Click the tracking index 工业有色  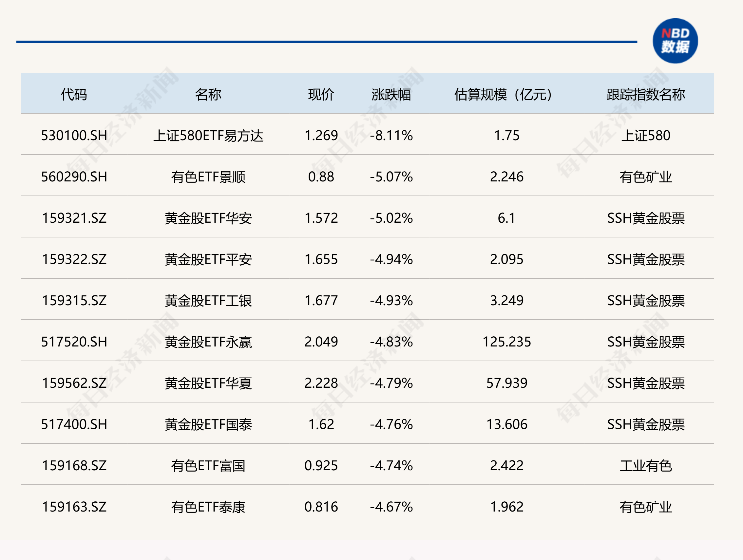click(x=646, y=466)
